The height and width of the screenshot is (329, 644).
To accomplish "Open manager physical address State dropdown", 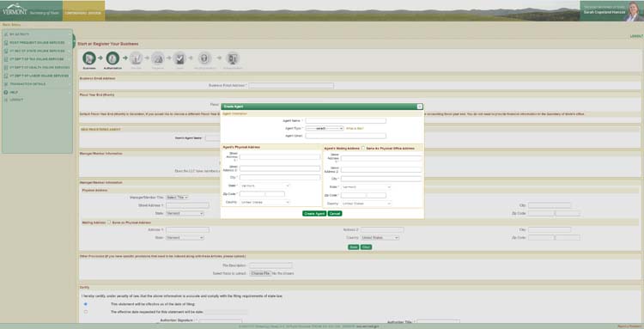I will point(185,213).
